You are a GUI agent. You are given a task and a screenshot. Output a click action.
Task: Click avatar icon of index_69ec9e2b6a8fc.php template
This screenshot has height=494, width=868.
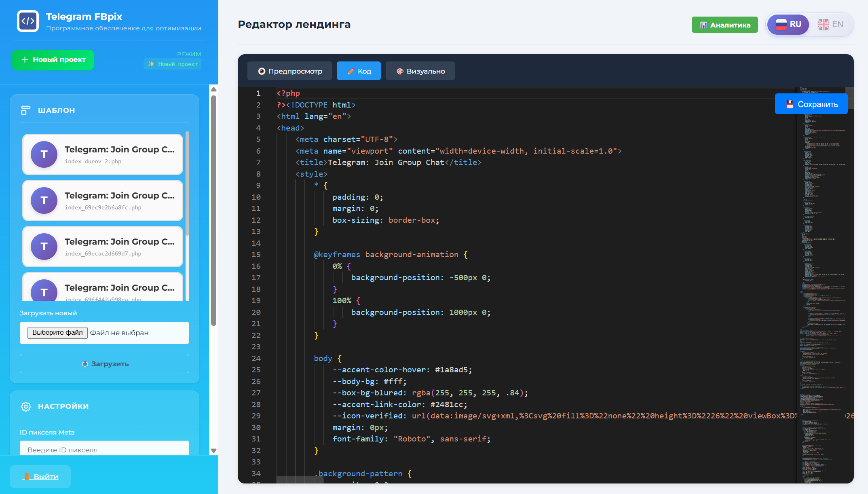click(x=44, y=201)
